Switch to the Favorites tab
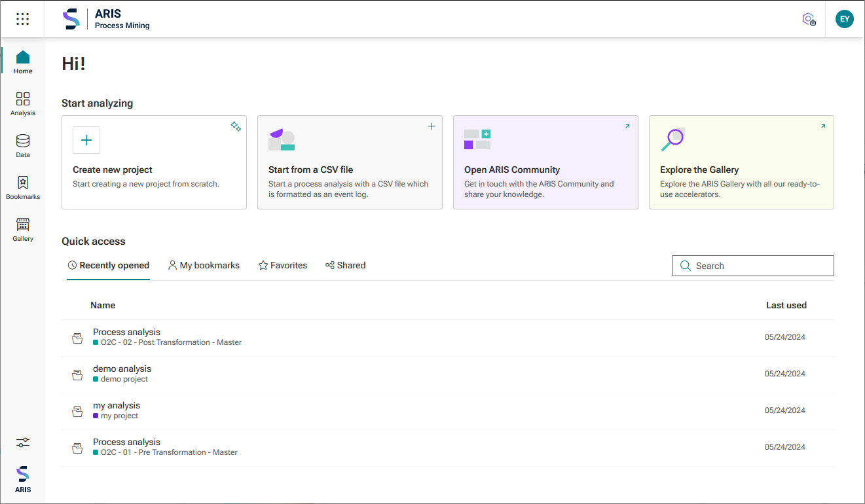 [283, 266]
